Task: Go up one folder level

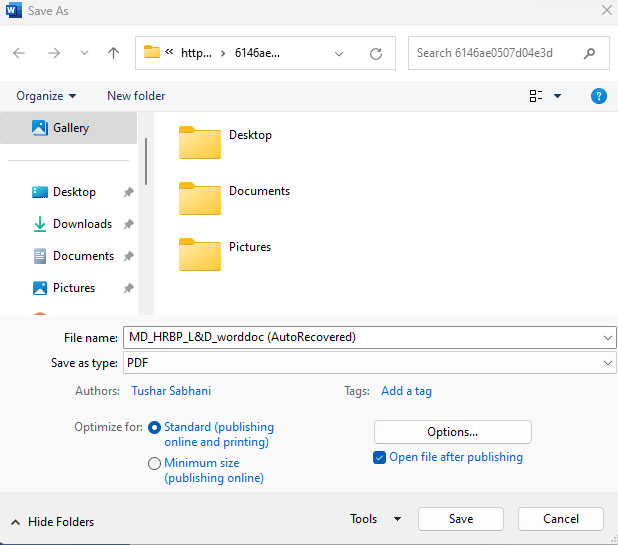Action: pyautogui.click(x=114, y=53)
